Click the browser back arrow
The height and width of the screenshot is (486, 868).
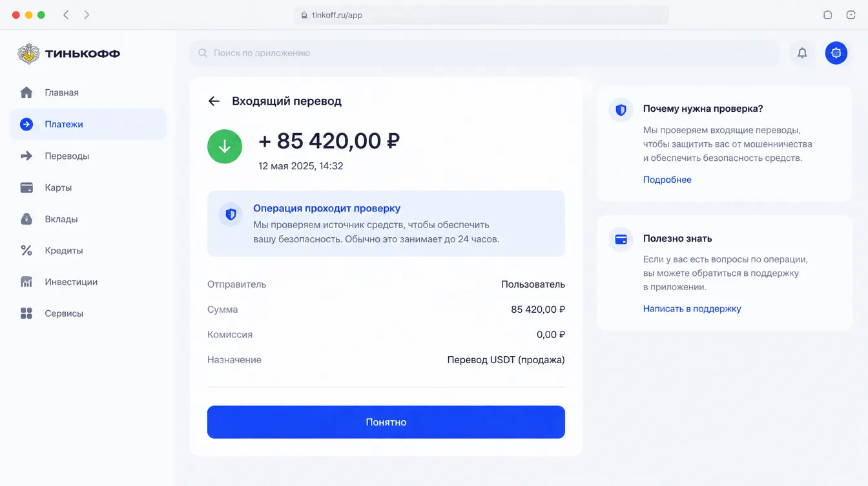66,15
